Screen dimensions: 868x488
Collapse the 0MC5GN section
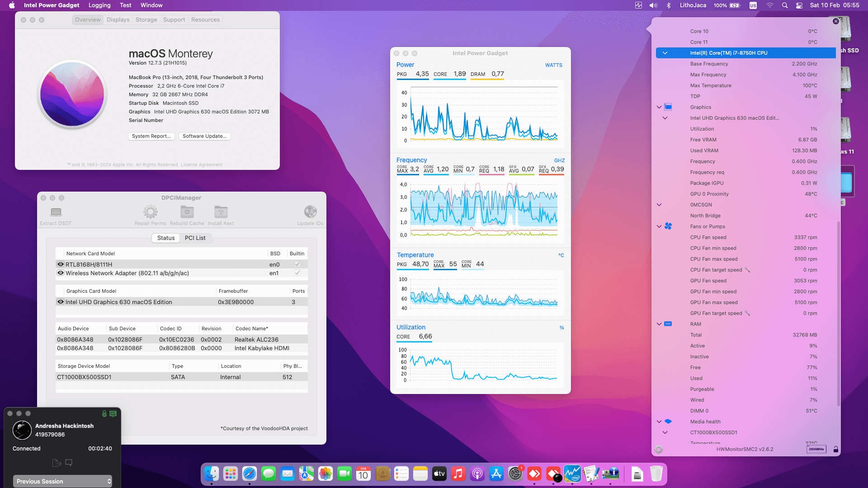659,205
